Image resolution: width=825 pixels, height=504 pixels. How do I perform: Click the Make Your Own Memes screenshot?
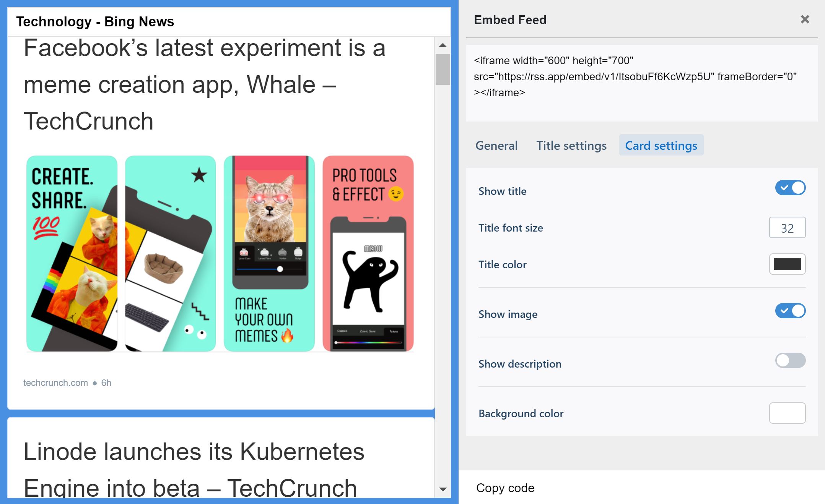tap(269, 253)
